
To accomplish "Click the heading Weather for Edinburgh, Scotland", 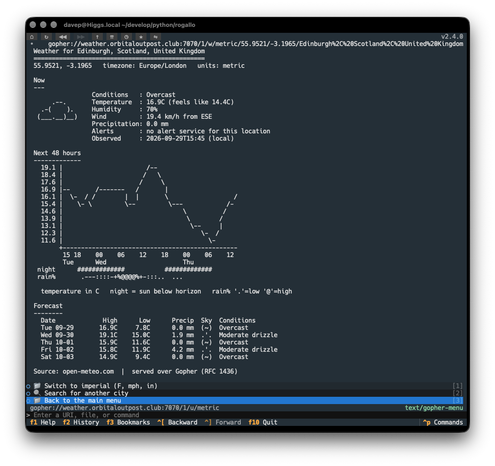I will coord(119,51).
